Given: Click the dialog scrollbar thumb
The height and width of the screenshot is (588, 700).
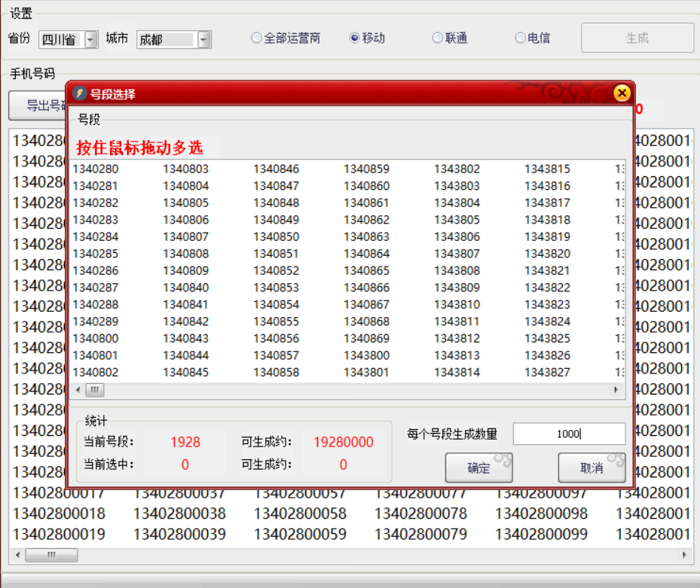Looking at the screenshot, I should point(95,390).
